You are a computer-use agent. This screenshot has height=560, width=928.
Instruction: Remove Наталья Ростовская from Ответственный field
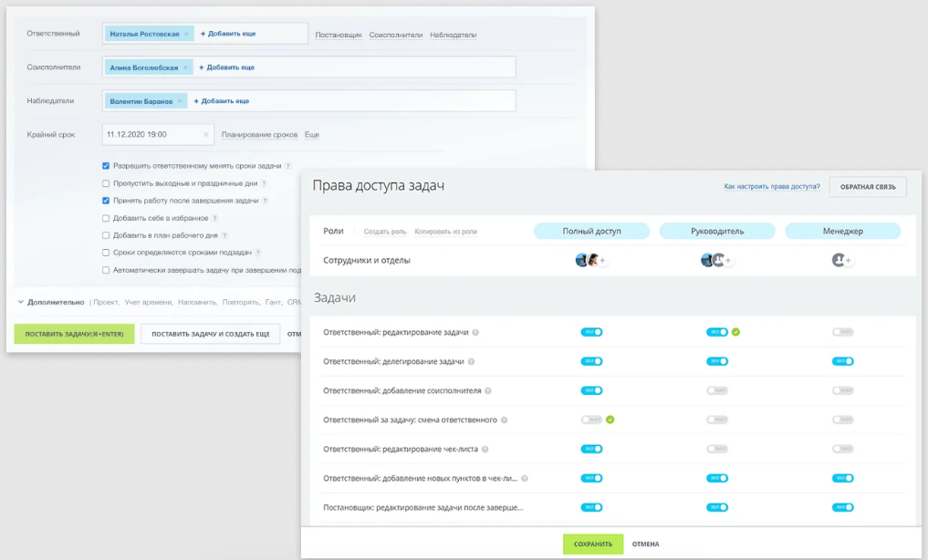click(186, 34)
